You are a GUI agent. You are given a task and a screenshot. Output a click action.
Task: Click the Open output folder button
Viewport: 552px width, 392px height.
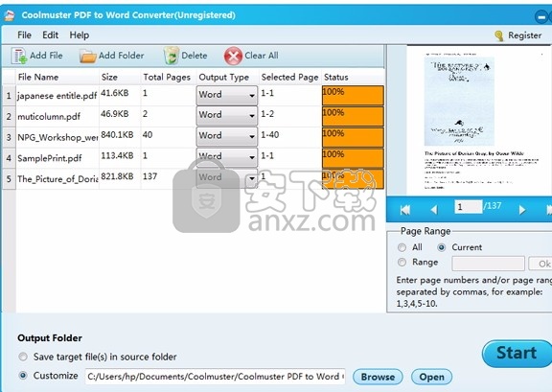[431, 377]
